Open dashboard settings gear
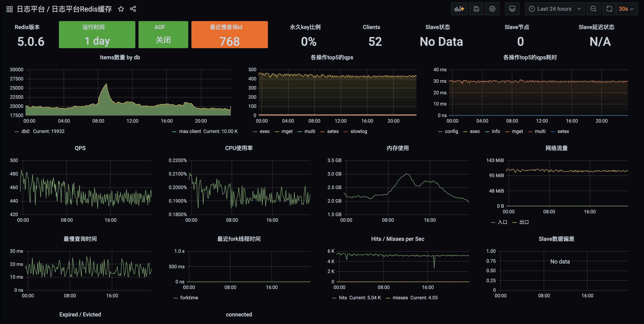This screenshot has width=644, height=324. click(x=492, y=9)
